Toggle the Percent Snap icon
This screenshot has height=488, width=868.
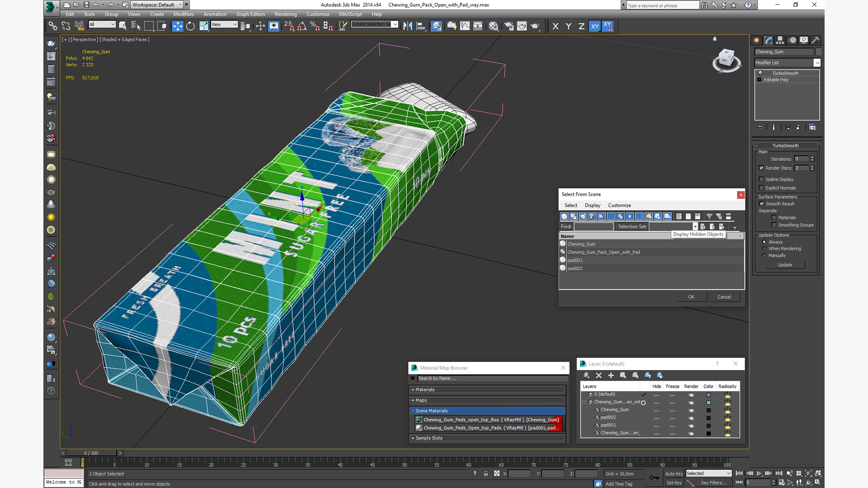315,26
